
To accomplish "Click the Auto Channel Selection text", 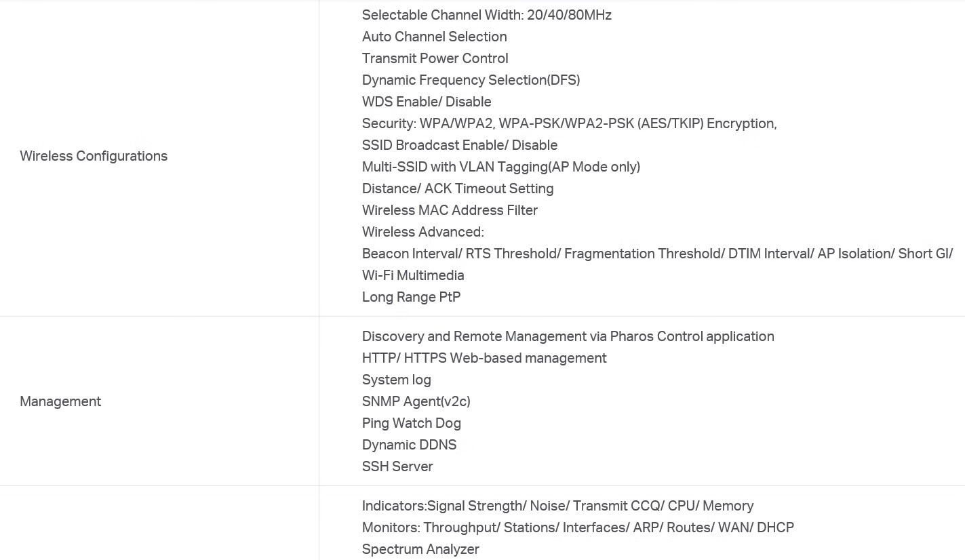I will [x=435, y=37].
